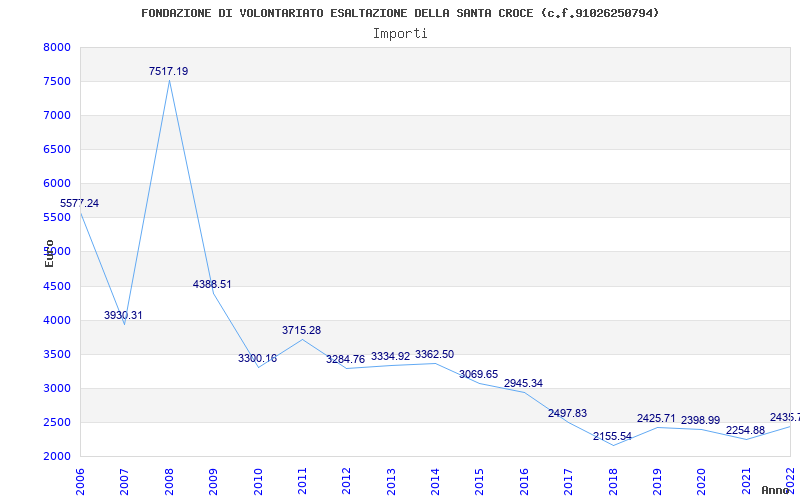Click the 2014 x-axis year label

click(435, 481)
